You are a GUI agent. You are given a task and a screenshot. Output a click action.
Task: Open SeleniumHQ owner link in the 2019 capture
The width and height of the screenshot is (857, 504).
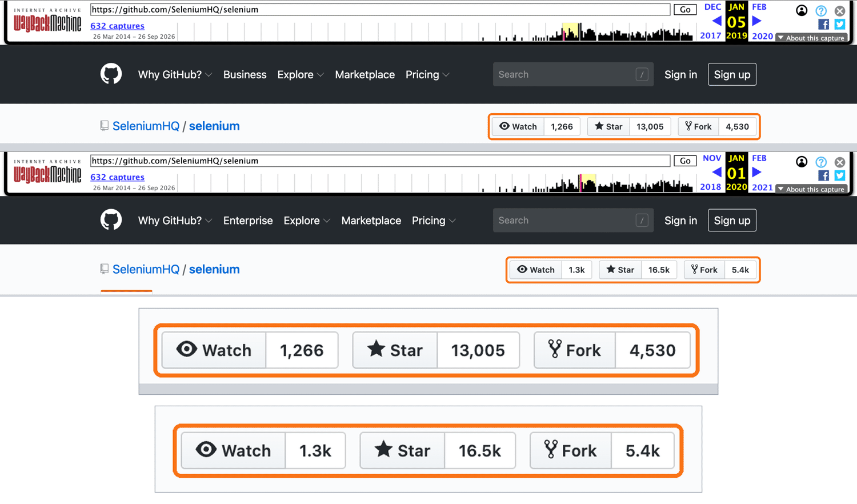click(146, 126)
